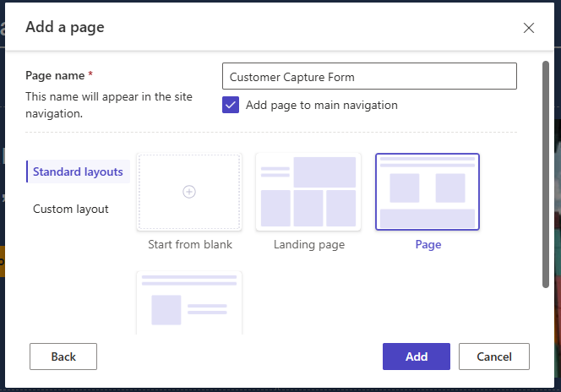Focus the Page name text field
The width and height of the screenshot is (561, 392).
click(369, 77)
